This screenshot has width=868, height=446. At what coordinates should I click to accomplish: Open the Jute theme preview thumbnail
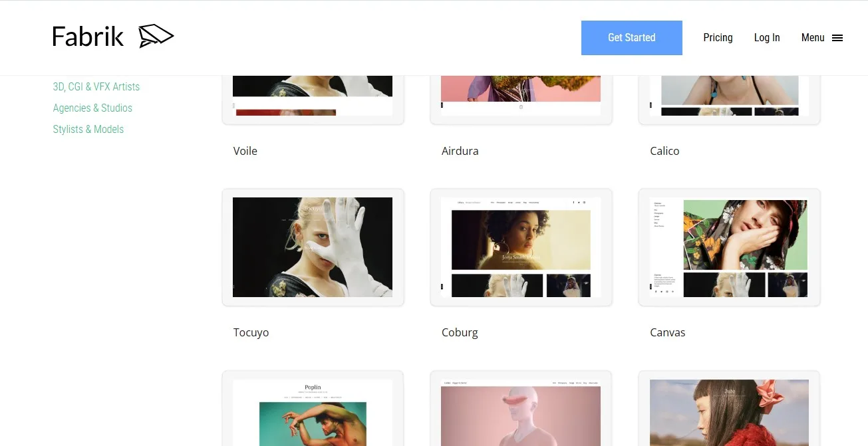729,412
